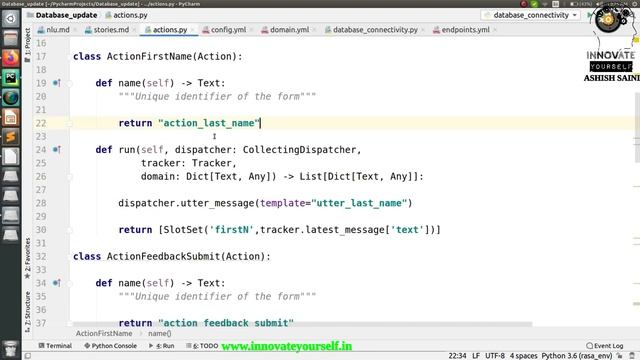Image resolution: width=640 pixels, height=360 pixels.
Task: Toggle the 1: Project tool window
Action: coord(27,45)
